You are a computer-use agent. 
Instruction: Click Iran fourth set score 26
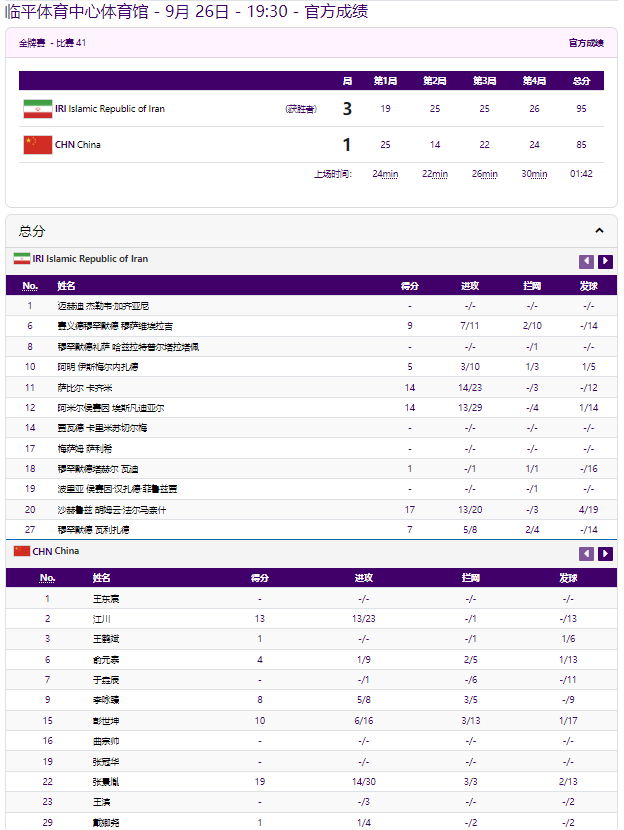point(535,109)
